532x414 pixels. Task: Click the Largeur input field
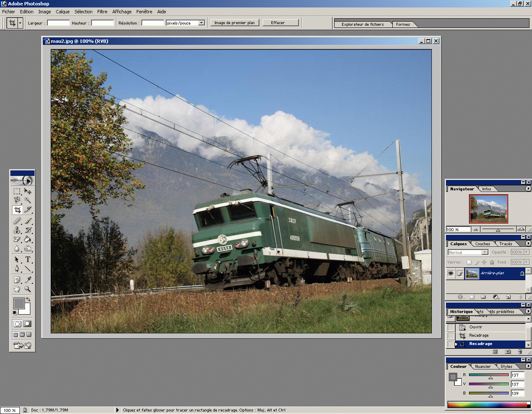pos(58,23)
